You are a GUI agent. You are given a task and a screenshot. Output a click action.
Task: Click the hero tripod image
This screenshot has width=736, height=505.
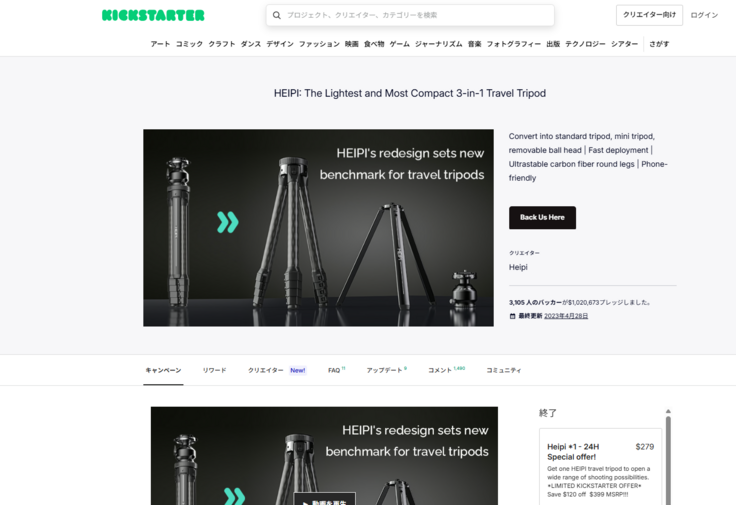(x=318, y=228)
